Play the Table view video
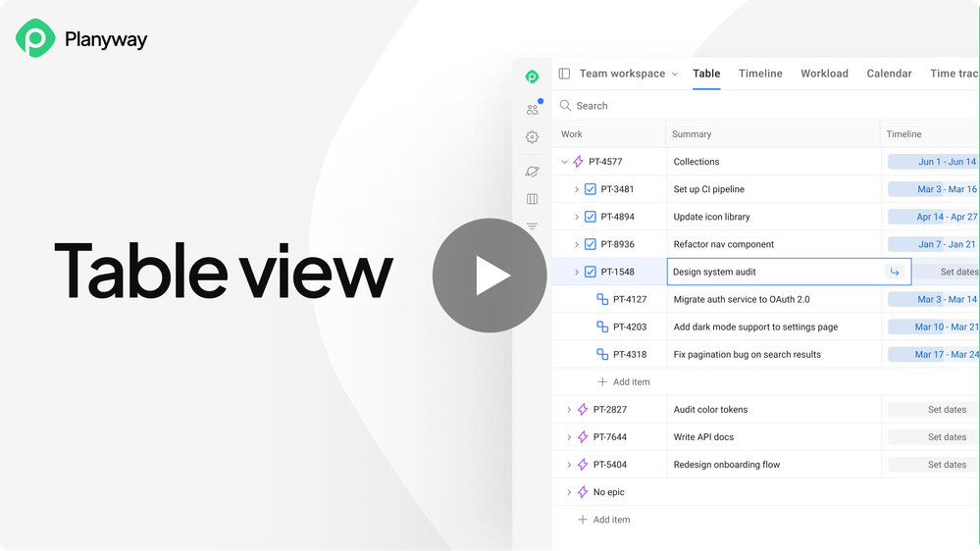 [x=490, y=275]
